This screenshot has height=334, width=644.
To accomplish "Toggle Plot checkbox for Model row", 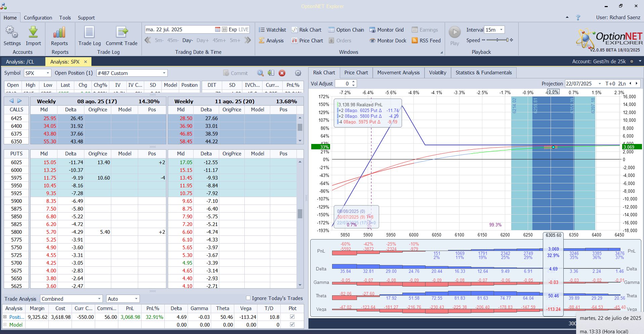I will (x=292, y=325).
